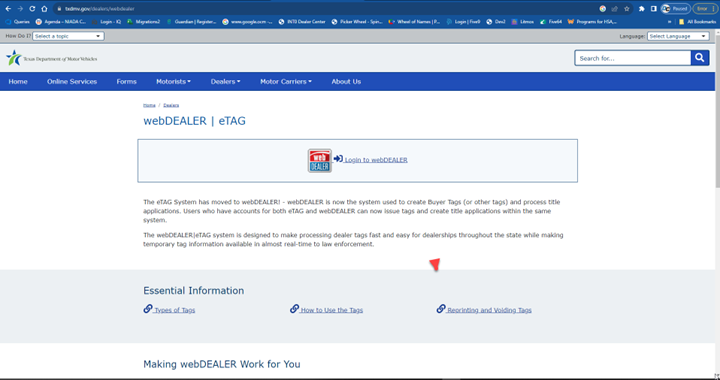Click the padlock site info icon
The image size is (720, 380).
[x=59, y=9]
